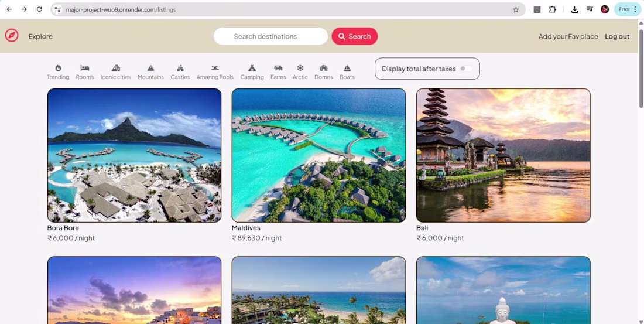Select the Iconic cities filter icon
644x324 pixels.
tap(116, 68)
